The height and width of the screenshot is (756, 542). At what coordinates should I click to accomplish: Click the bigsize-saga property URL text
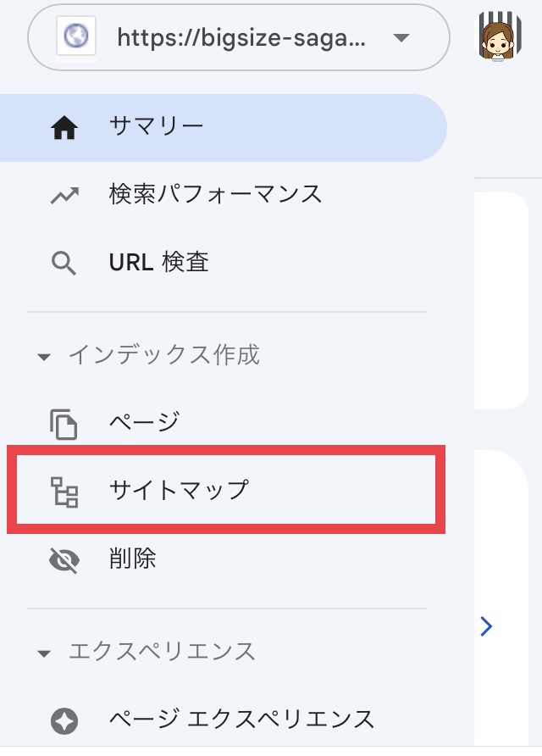click(241, 37)
